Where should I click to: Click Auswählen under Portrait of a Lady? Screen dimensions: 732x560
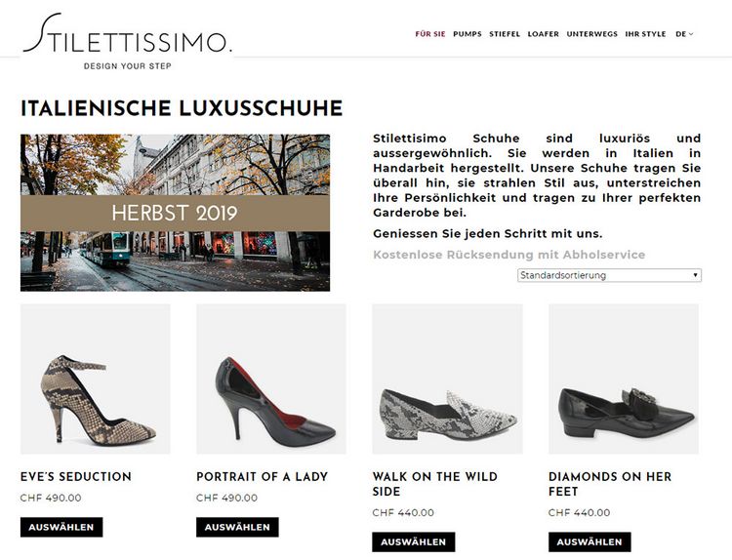(x=237, y=527)
